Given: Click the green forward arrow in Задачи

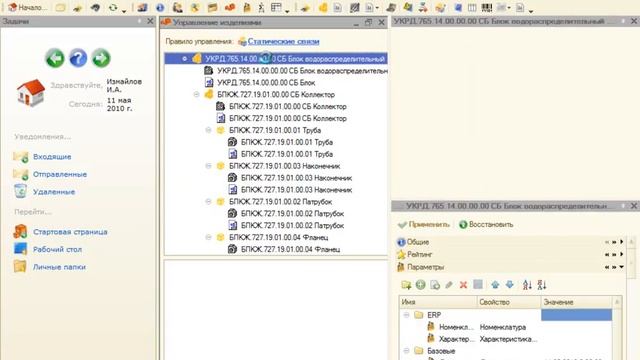Looking at the screenshot, I should [x=101, y=58].
